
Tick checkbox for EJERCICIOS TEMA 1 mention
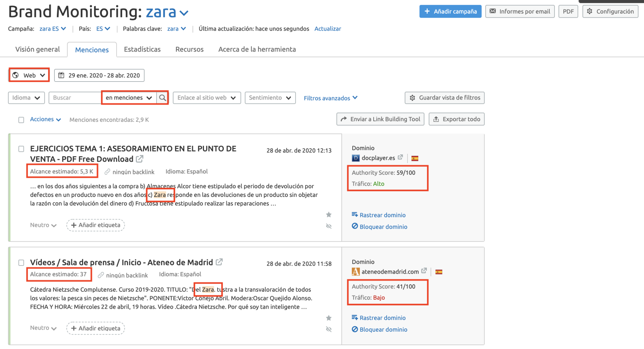(x=21, y=149)
